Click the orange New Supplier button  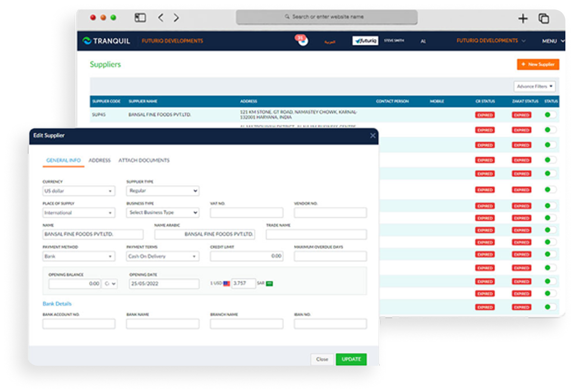538,64
